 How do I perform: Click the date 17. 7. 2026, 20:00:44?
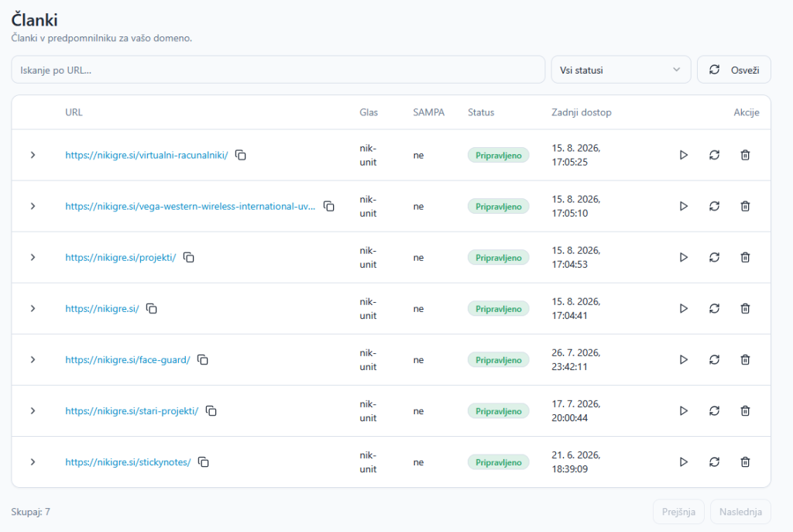point(576,410)
